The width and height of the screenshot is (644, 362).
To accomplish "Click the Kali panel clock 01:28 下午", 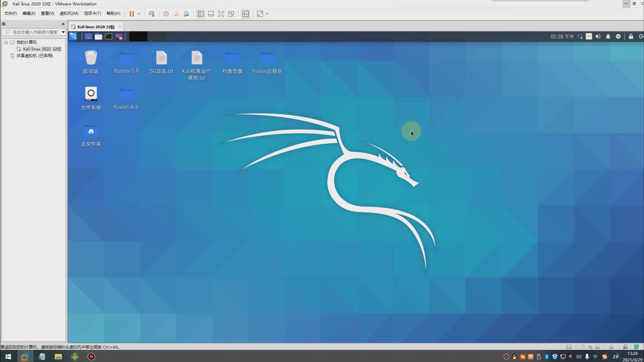I will point(562,37).
